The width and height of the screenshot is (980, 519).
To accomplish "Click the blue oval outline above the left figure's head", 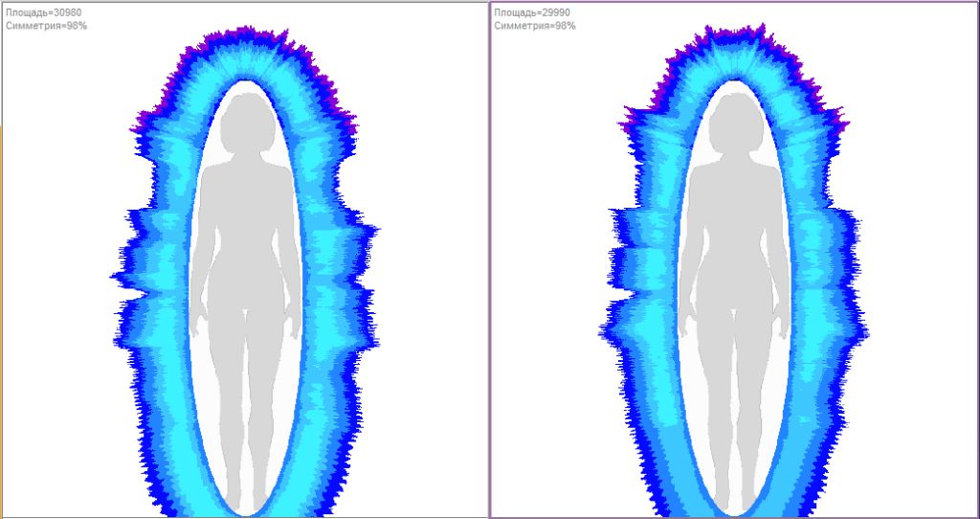I will (248, 82).
